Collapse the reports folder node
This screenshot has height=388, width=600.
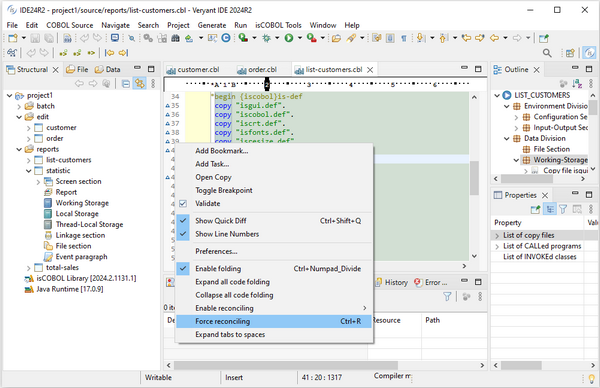(19, 149)
